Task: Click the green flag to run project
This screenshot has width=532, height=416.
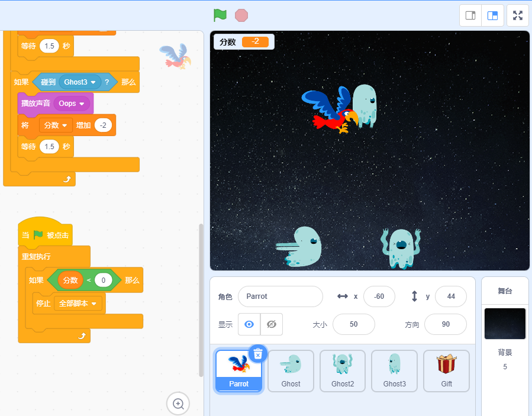Action: (x=220, y=15)
